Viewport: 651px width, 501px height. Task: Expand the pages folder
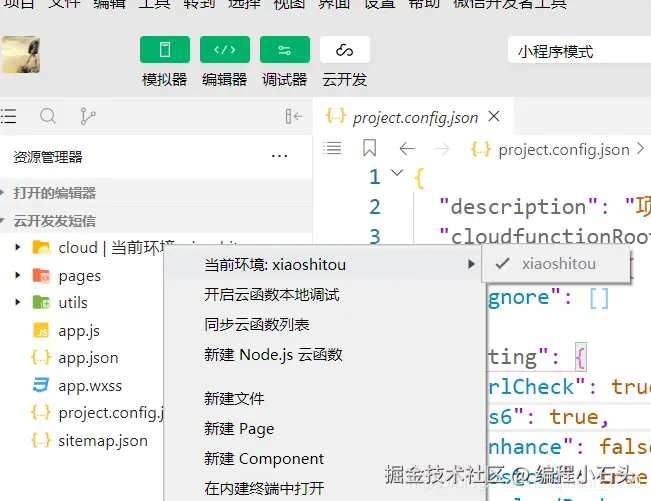pyautogui.click(x=17, y=275)
